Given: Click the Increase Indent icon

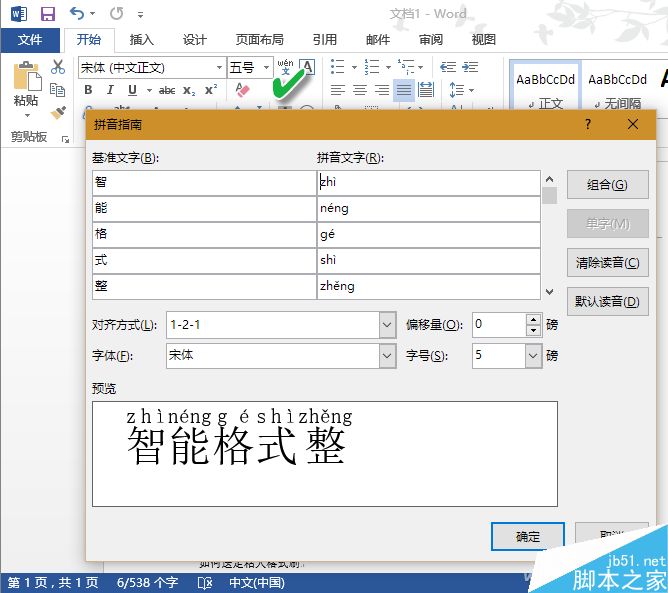Looking at the screenshot, I should [x=470, y=67].
